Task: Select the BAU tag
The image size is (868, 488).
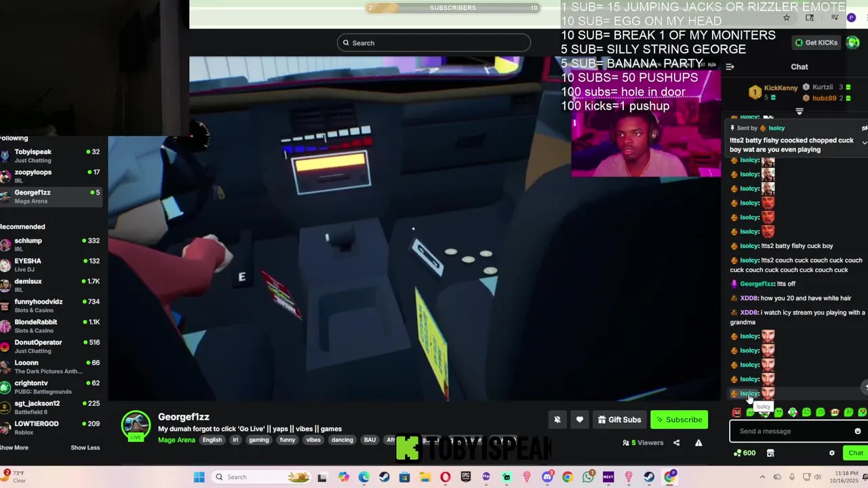Action: pyautogui.click(x=370, y=440)
